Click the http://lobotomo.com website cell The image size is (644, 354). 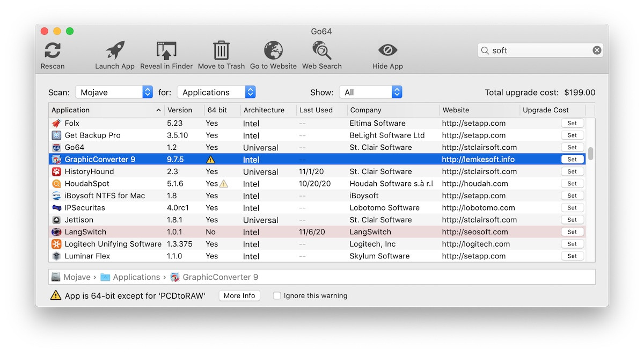point(478,208)
